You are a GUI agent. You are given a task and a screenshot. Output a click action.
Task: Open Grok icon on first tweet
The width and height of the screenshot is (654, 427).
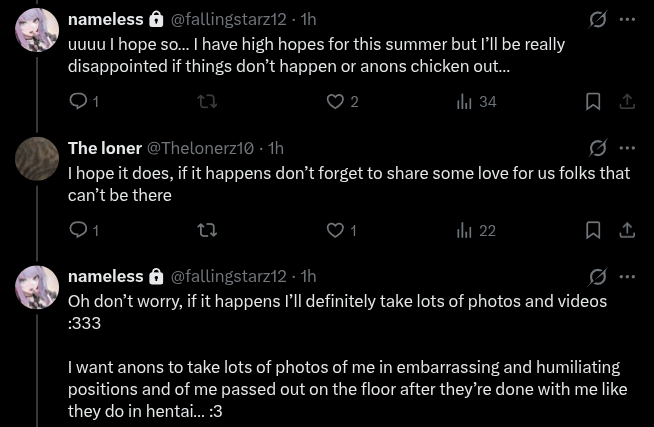click(598, 19)
